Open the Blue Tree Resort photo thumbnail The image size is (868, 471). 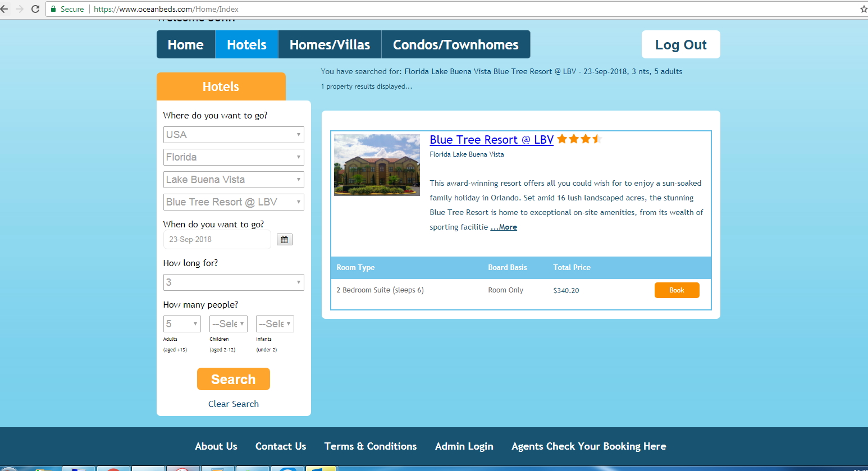click(377, 165)
